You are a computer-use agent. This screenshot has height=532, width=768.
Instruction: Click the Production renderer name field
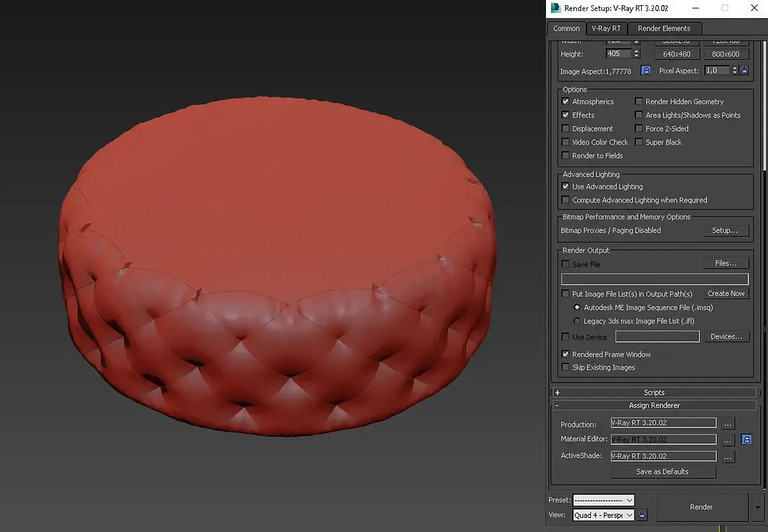click(663, 423)
